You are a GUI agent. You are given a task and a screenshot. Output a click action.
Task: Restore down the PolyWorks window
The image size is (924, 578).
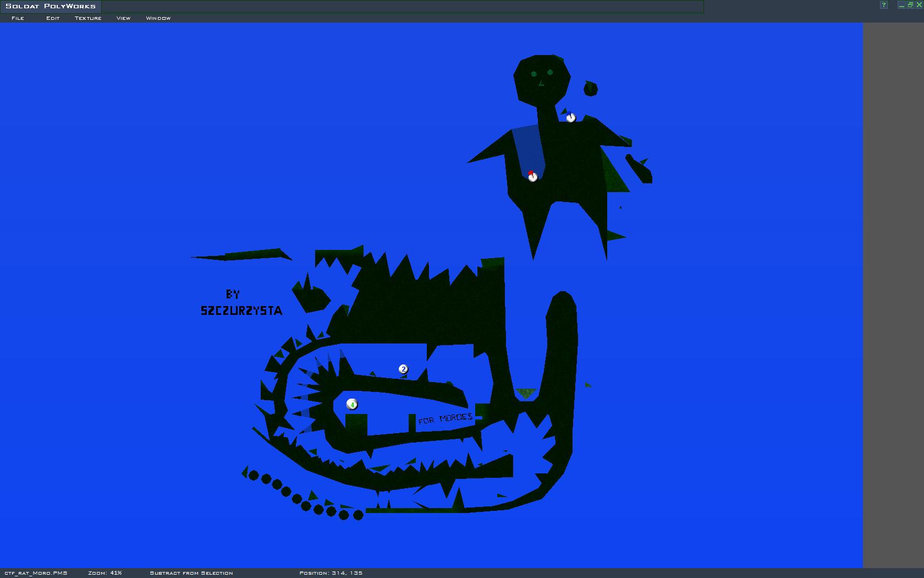click(910, 5)
